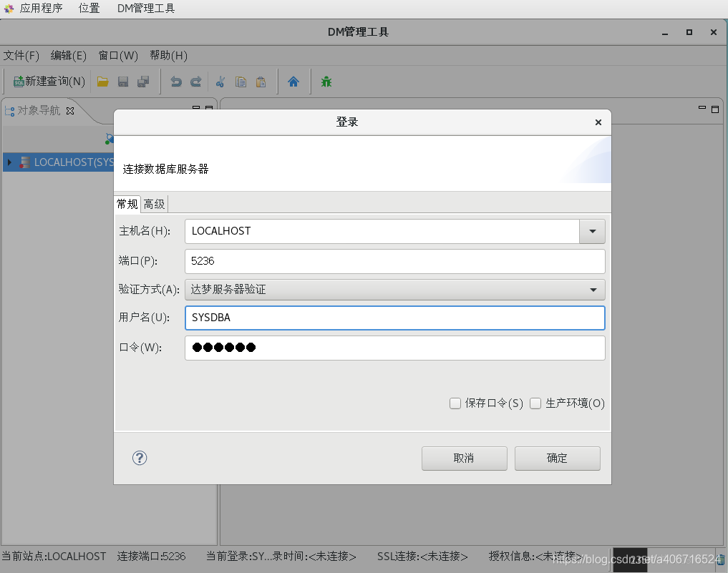The width and height of the screenshot is (728, 573).
Task: Expand the LOCALHOST tree node
Action: (x=8, y=162)
